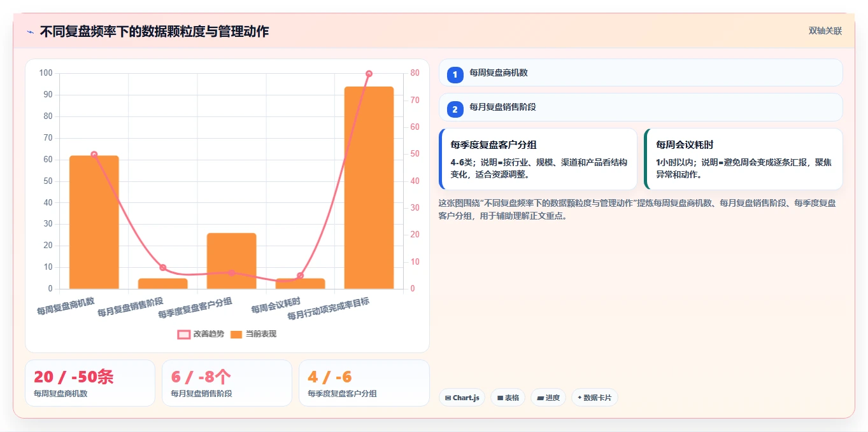This screenshot has width=868, height=432.
Task: Click the line point at 每月行动项完成率目标
Action: (369, 74)
